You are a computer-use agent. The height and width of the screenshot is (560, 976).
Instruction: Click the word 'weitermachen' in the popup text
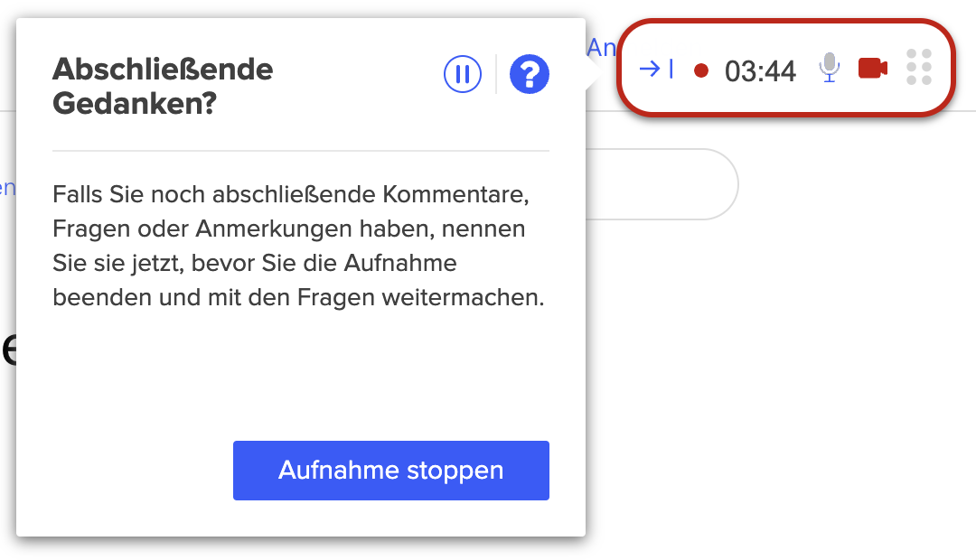(x=463, y=297)
